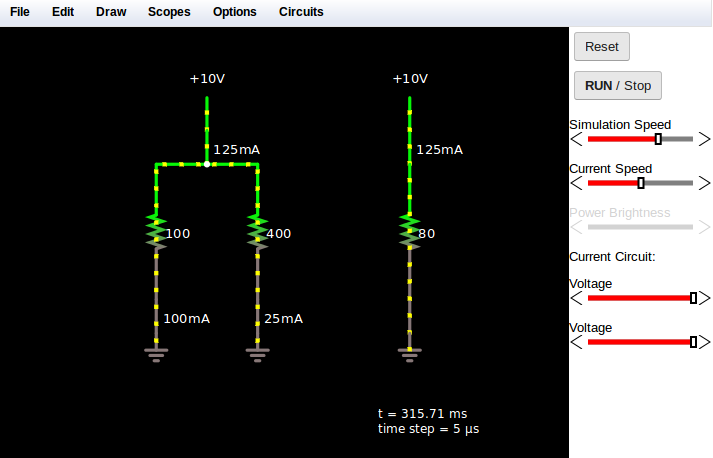Select ground symbol under 80 ohm resistor
Image resolution: width=713 pixels, height=458 pixels.
point(410,355)
